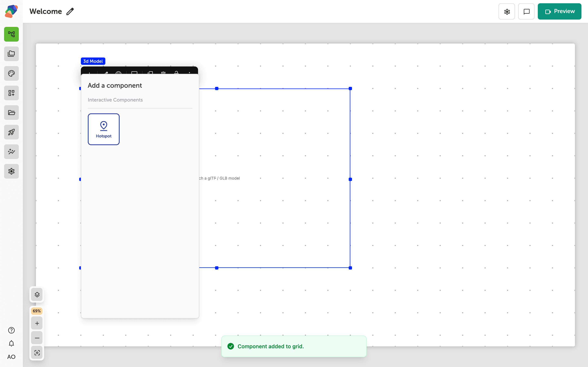Select the Hotspot interactive component
588x367 pixels.
(104, 129)
